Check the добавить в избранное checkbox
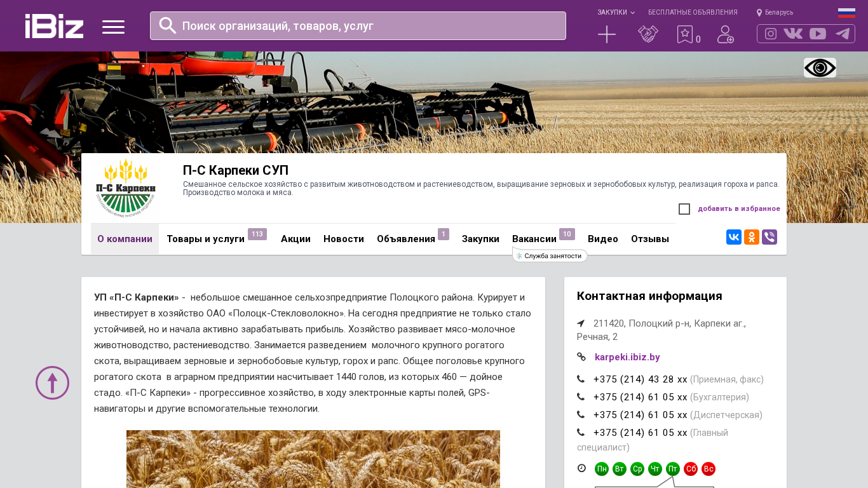Viewport: 868px width, 488px height. coord(684,209)
